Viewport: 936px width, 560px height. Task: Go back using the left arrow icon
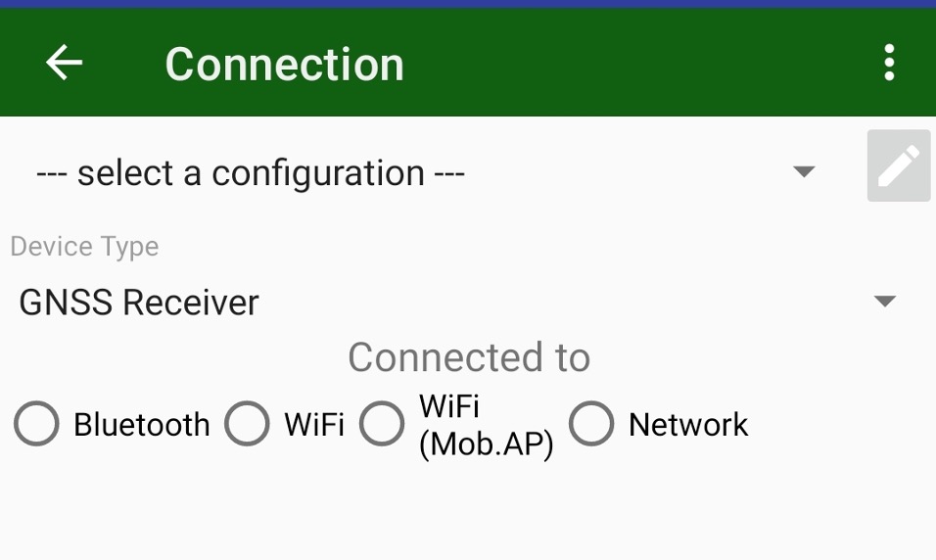click(64, 62)
